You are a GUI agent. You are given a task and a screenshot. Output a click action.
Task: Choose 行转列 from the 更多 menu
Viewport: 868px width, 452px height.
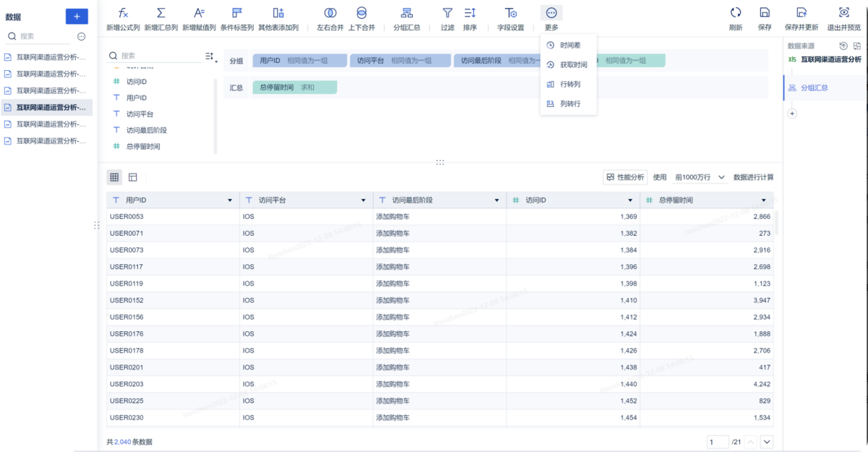(569, 84)
